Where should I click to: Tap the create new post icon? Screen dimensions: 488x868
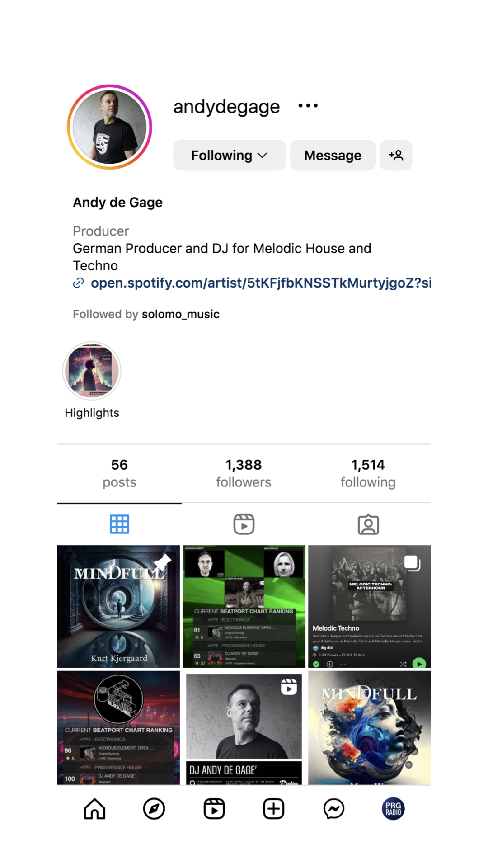[274, 809]
